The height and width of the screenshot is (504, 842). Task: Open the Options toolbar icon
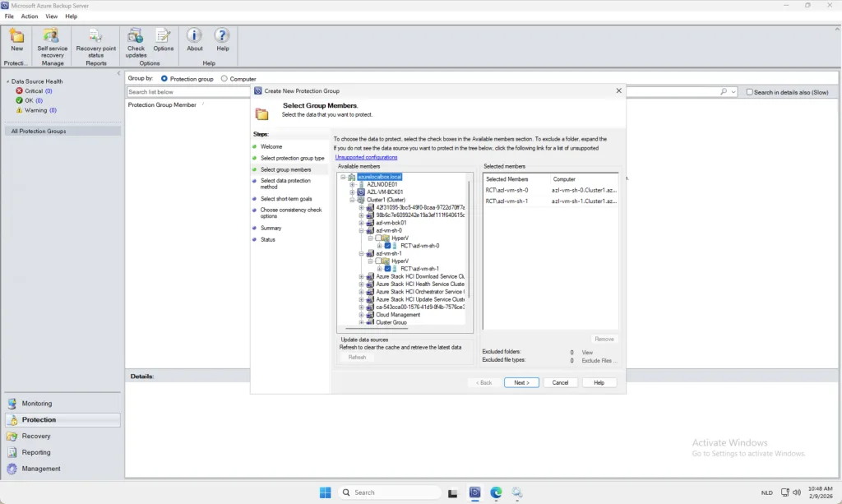(x=164, y=35)
